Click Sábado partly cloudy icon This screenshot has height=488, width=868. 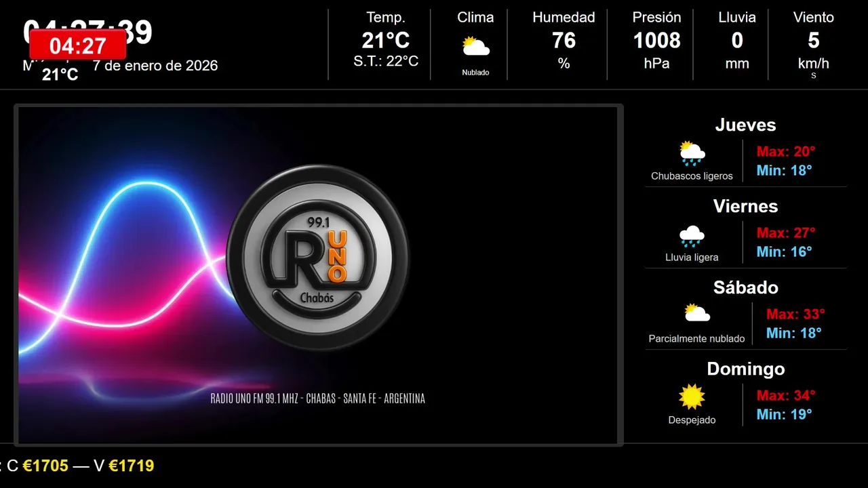[696, 313]
